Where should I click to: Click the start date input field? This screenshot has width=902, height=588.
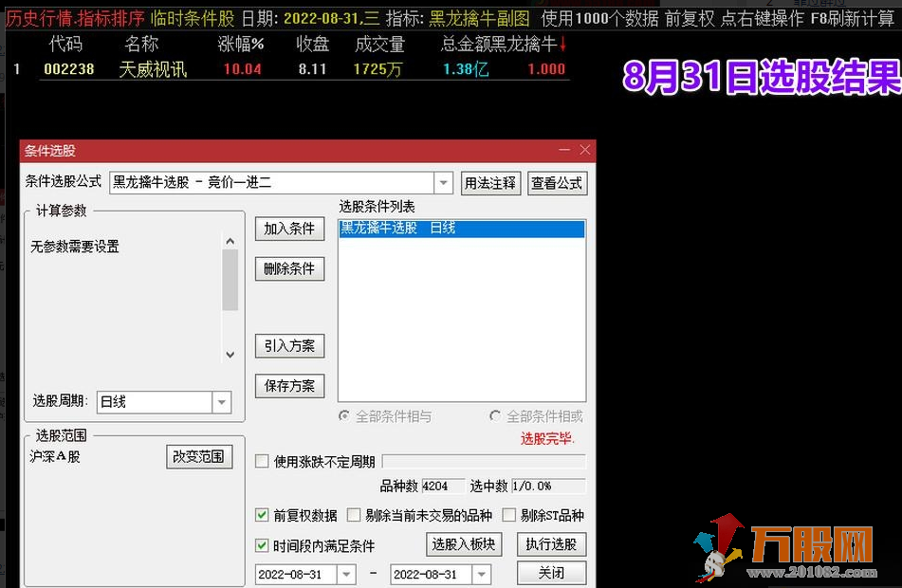pos(296,574)
